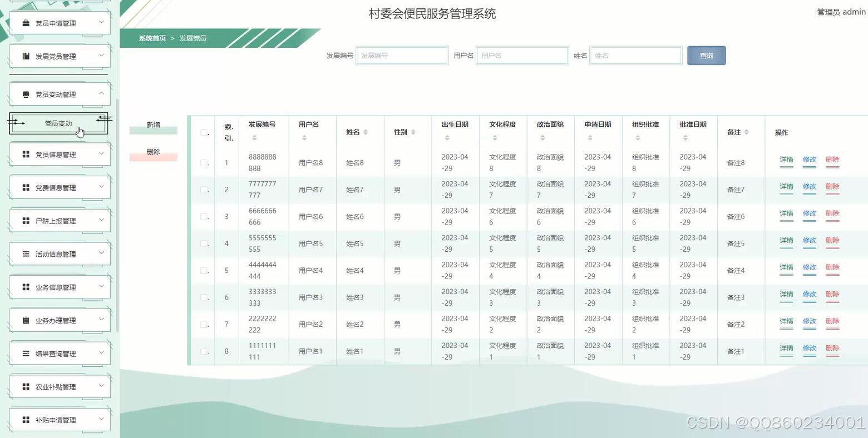Click the grid icon beside 党员信息管理
Screen dimensions: 868x438
[26, 155]
